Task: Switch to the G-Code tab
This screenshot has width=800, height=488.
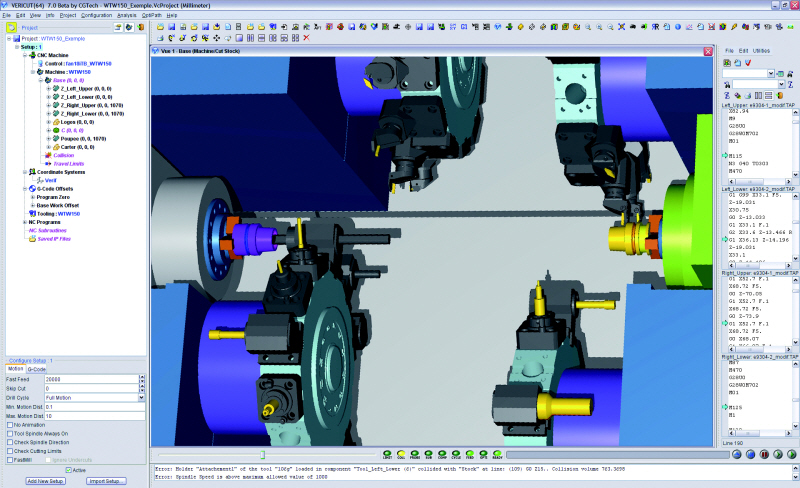Action: pyautogui.click(x=37, y=369)
